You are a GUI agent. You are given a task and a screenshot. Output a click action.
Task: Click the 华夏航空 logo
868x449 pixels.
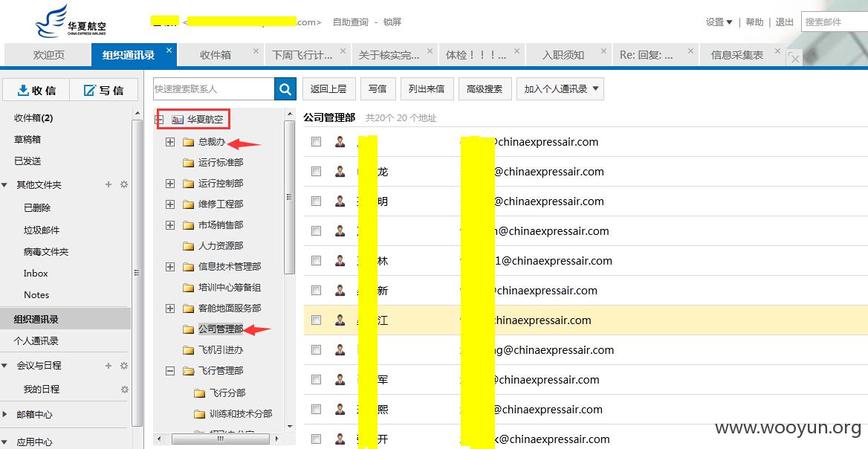click(71, 22)
